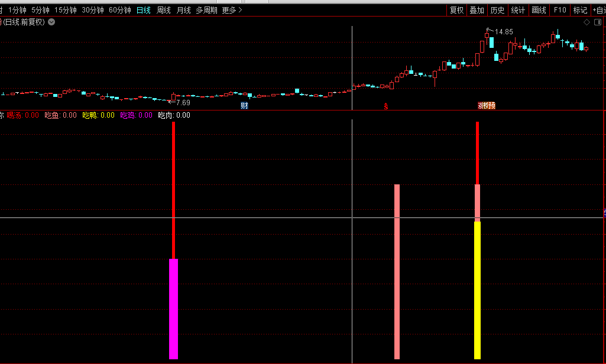606x364 pixels.
Task: Click the blue 财 marker on the chart
Action: click(x=244, y=106)
